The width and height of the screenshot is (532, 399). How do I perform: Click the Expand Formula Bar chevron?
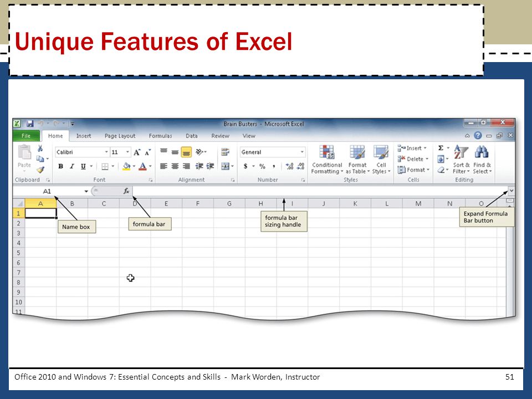coord(511,191)
